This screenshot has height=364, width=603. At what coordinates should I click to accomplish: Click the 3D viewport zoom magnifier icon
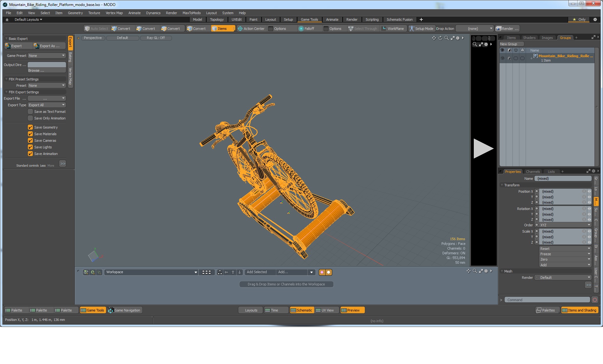446,38
